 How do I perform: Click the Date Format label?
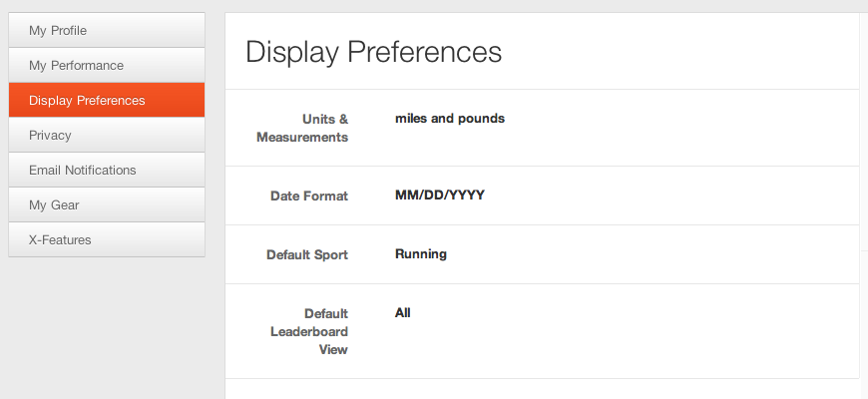point(309,196)
